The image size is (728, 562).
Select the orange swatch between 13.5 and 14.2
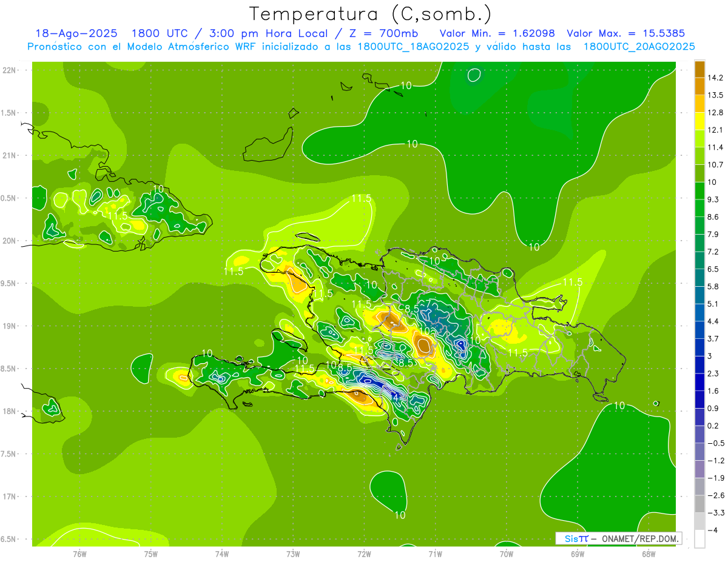[699, 86]
